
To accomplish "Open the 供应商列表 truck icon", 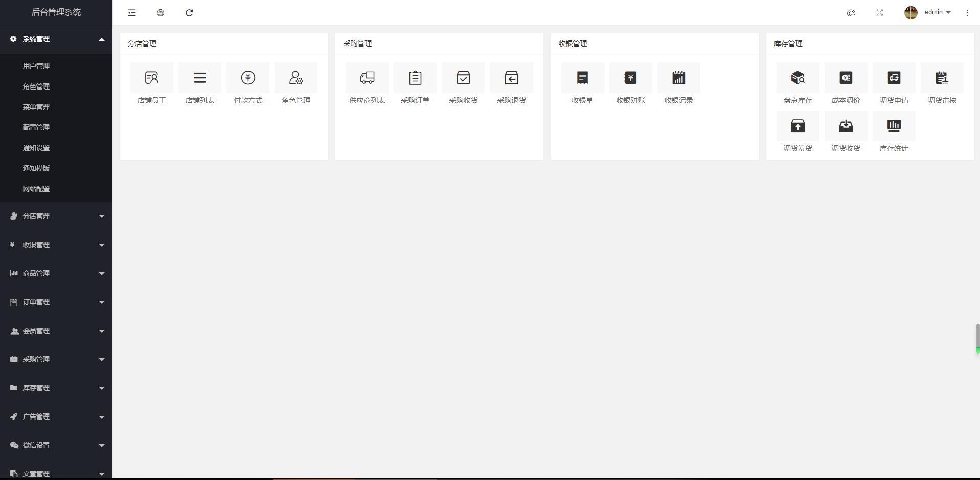I will [x=367, y=78].
